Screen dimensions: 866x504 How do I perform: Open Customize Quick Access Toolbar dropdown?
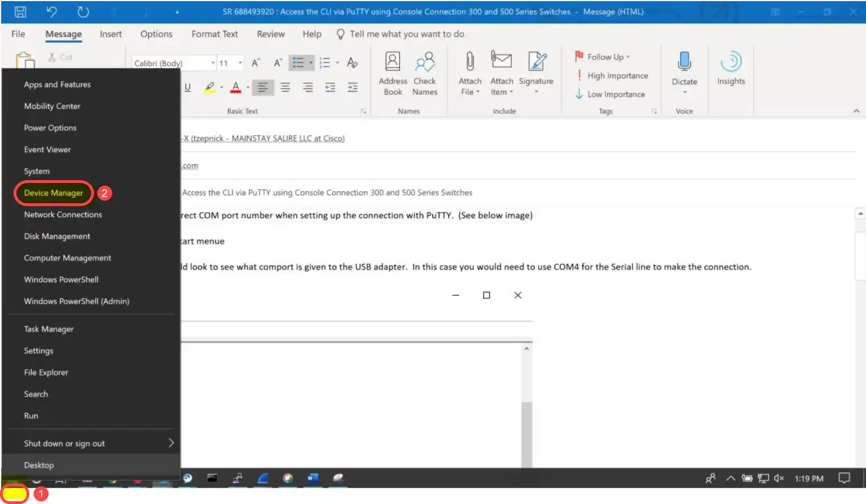(177, 12)
